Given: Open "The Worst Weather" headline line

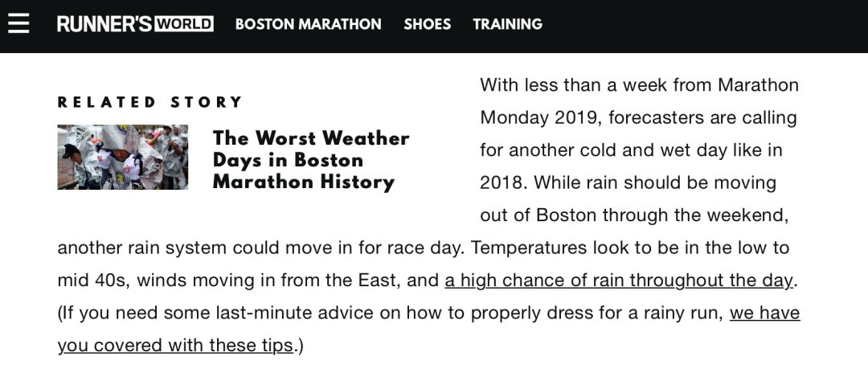Looking at the screenshot, I should 311,137.
